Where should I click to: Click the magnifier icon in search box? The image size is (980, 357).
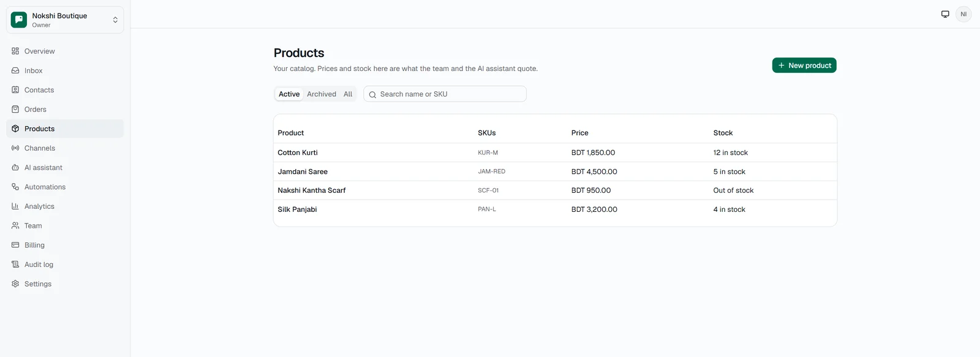tap(372, 94)
